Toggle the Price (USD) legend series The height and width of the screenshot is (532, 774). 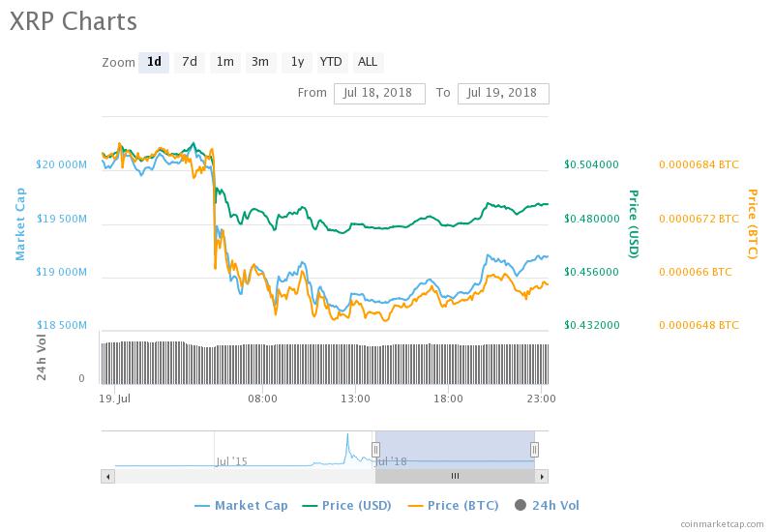tap(347, 505)
